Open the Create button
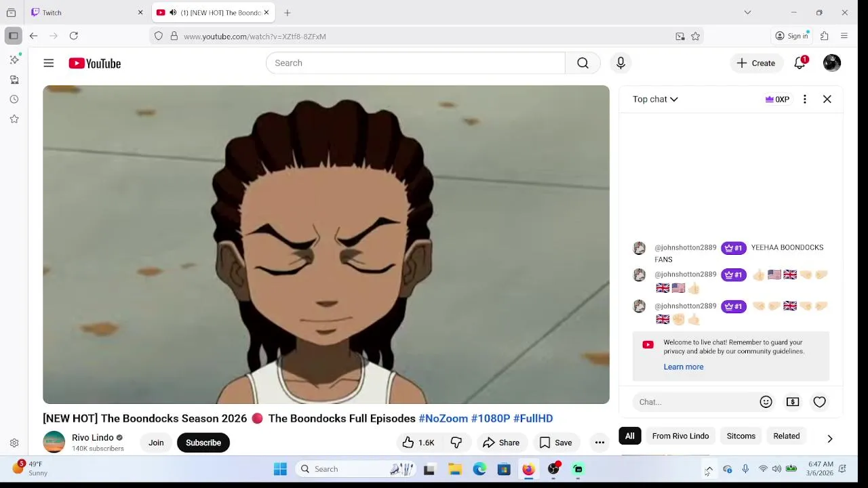Image resolution: width=868 pixels, height=488 pixels. pyautogui.click(x=756, y=63)
